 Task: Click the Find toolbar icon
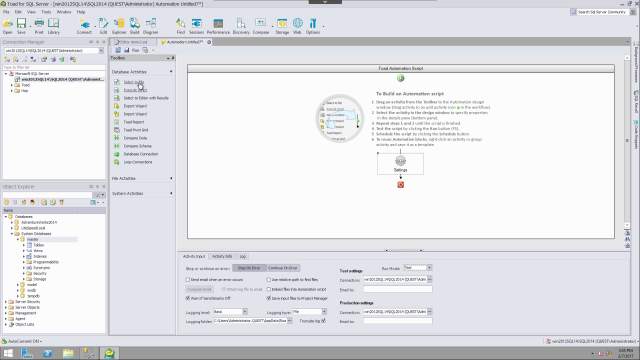coord(180,26)
